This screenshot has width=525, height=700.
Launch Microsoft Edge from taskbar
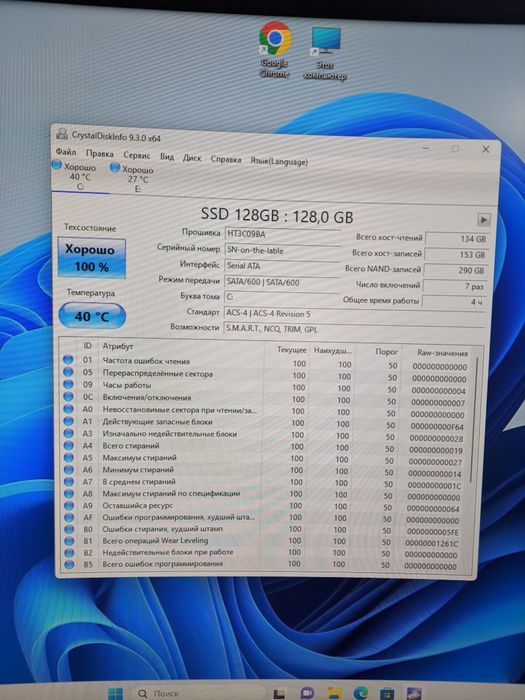[x=360, y=693]
